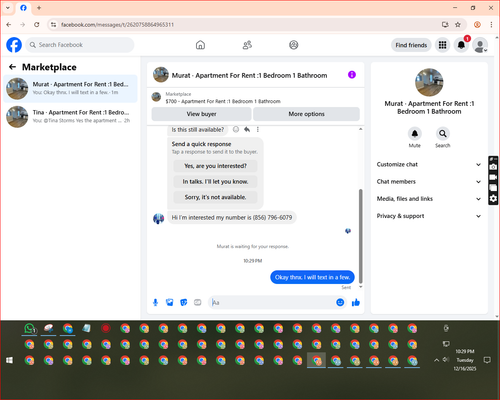Send quick response 'Yes, are you interested?'
The width and height of the screenshot is (500, 400).
point(215,166)
